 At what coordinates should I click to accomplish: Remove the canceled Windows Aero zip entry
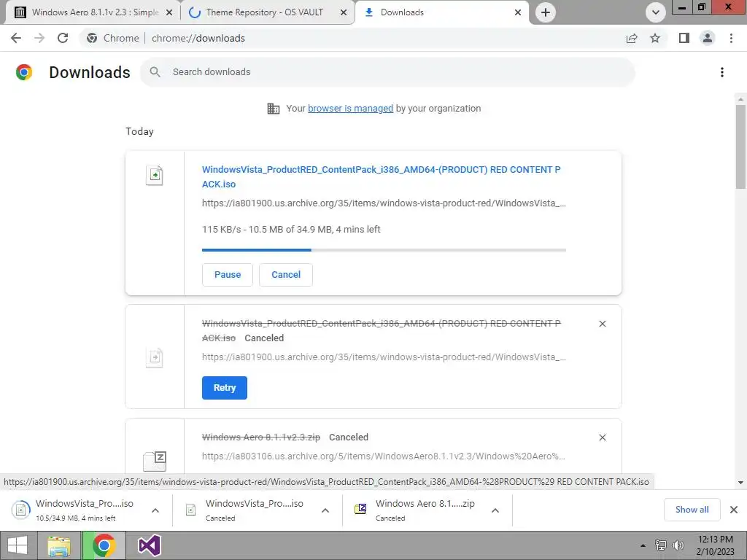coord(602,437)
